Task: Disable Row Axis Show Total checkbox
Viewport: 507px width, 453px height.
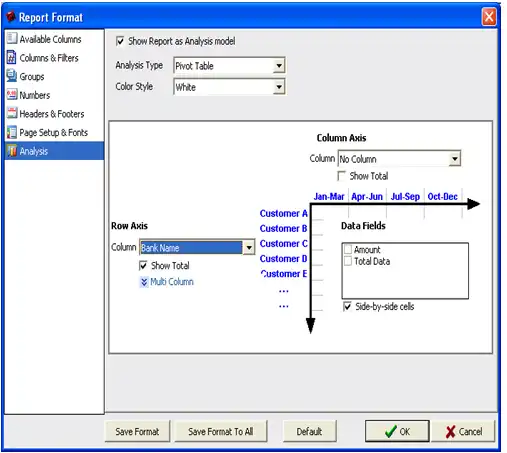Action: pos(143,265)
